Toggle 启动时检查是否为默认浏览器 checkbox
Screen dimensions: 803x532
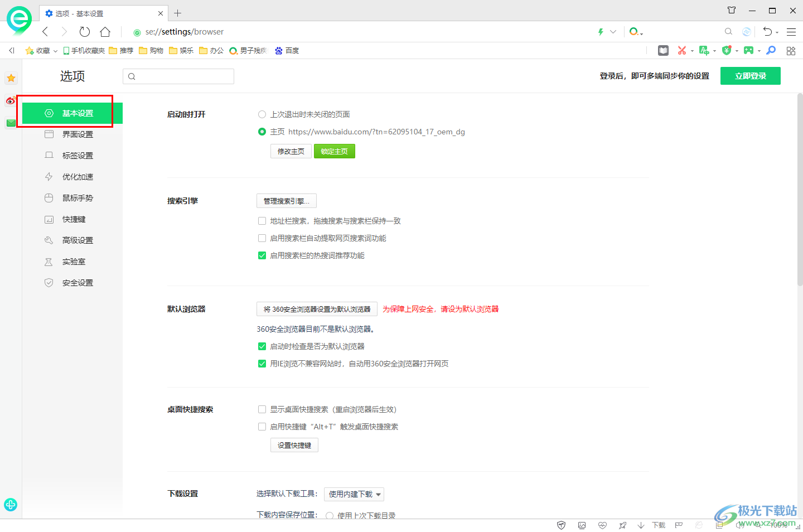262,346
